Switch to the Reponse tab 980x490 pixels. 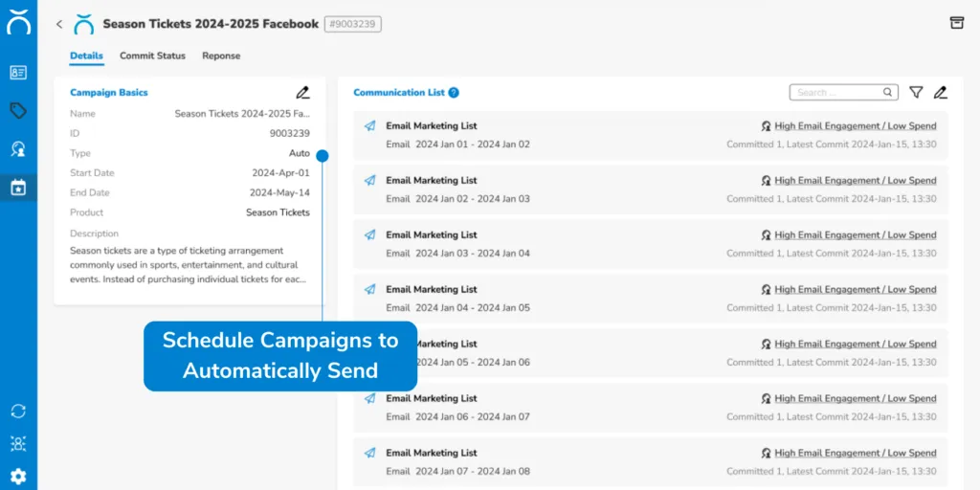pos(221,56)
